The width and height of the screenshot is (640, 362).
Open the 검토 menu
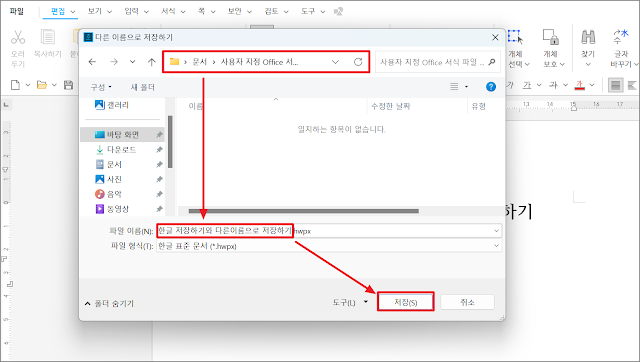tap(271, 11)
